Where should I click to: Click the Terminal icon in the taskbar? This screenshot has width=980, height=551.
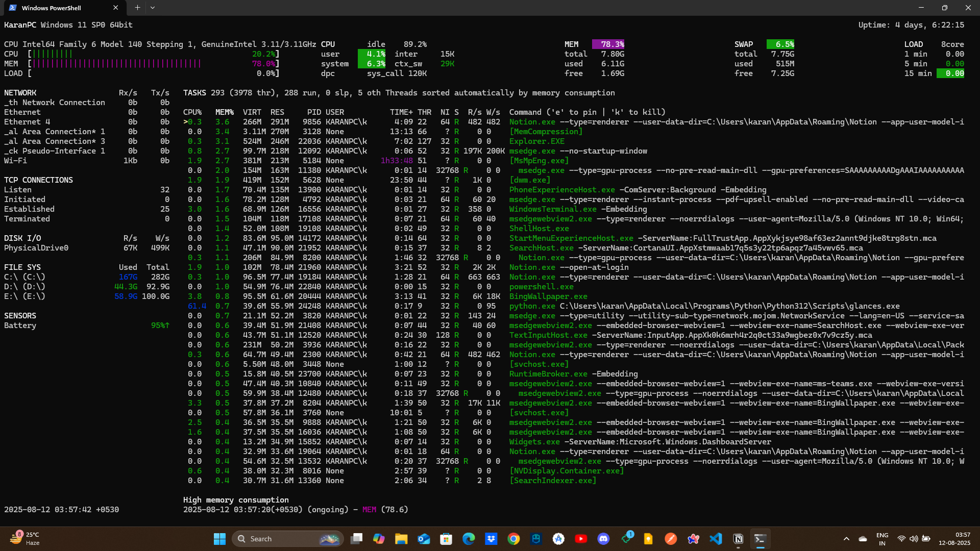tap(761, 539)
